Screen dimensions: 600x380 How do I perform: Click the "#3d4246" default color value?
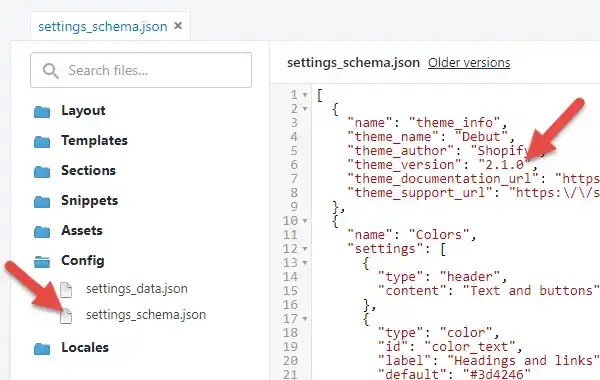[497, 374]
